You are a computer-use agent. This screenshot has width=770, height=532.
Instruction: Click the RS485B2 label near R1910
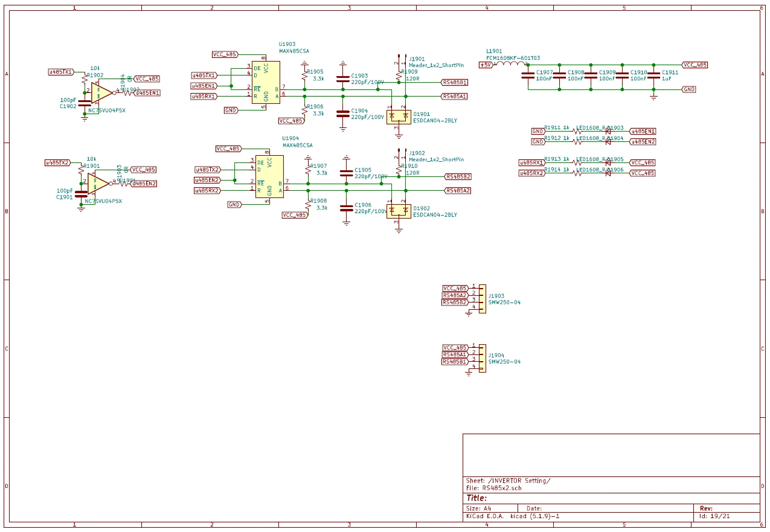tap(458, 176)
